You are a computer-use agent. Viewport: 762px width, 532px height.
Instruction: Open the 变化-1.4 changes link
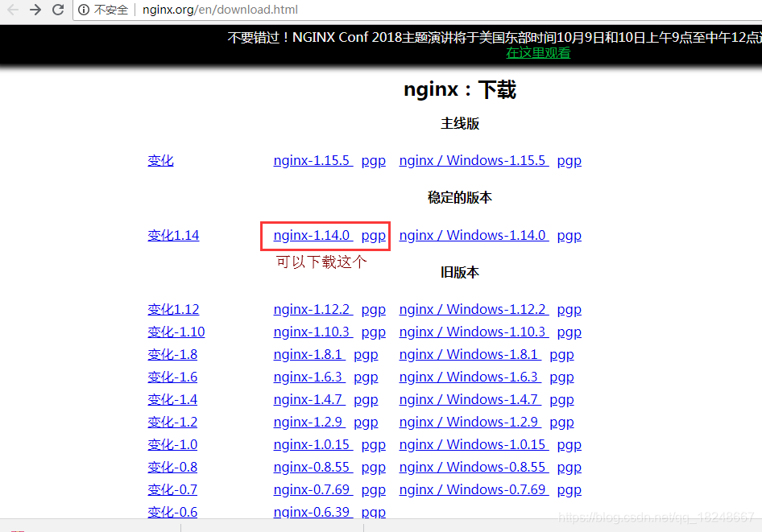172,400
